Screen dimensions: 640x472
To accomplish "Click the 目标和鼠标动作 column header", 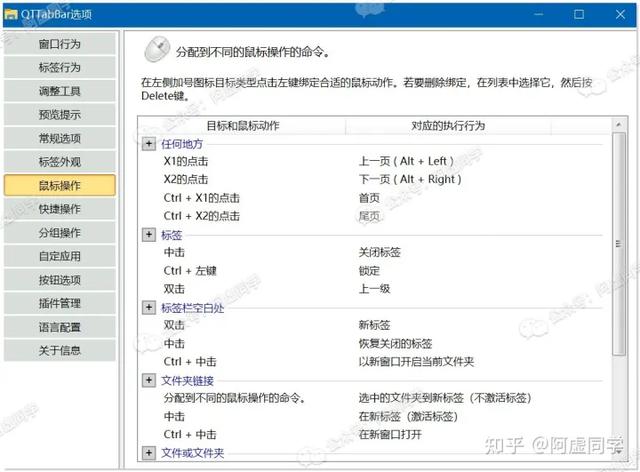I will 242,126.
